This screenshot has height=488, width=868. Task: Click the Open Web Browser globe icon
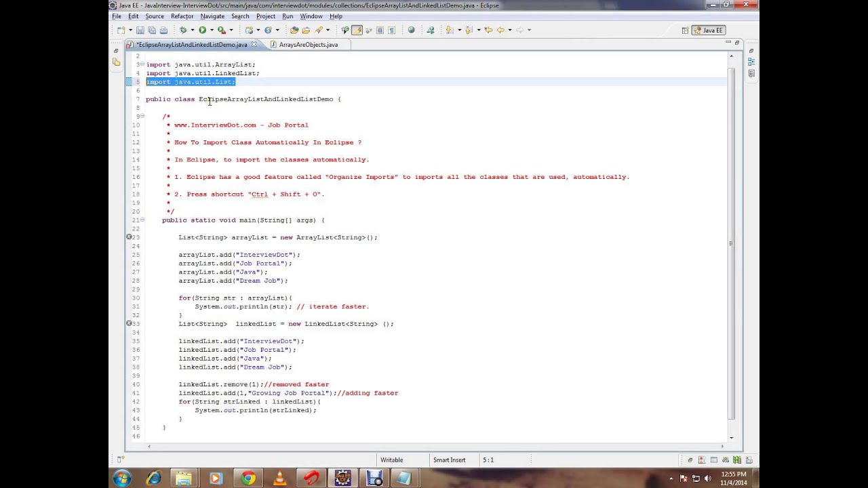point(411,30)
